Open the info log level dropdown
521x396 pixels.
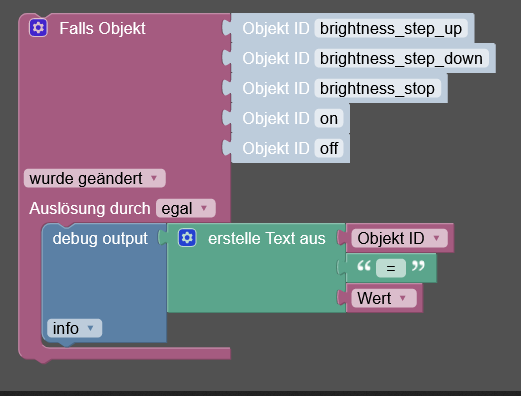click(x=74, y=328)
